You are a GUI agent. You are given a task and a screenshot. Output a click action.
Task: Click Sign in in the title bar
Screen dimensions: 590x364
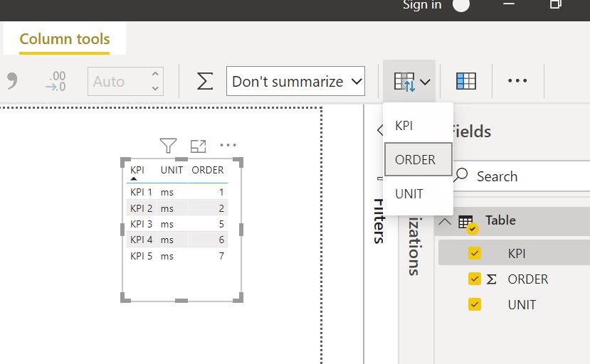[422, 5]
